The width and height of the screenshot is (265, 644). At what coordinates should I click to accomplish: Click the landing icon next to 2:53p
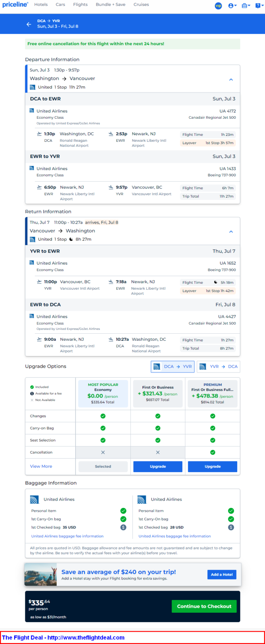(111, 134)
